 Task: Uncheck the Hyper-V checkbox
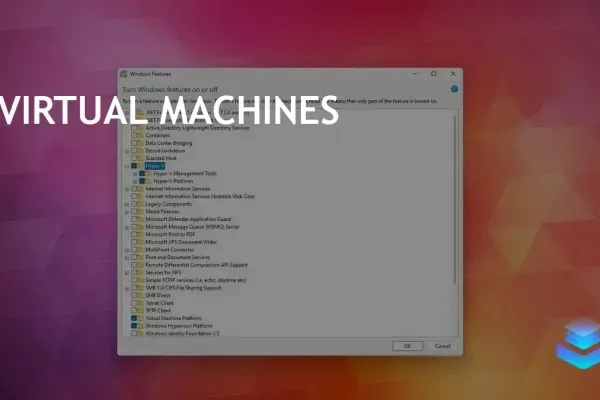(134, 166)
